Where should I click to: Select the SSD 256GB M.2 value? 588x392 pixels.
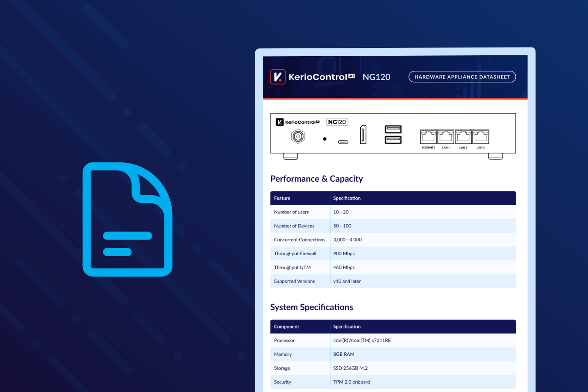[x=350, y=368]
